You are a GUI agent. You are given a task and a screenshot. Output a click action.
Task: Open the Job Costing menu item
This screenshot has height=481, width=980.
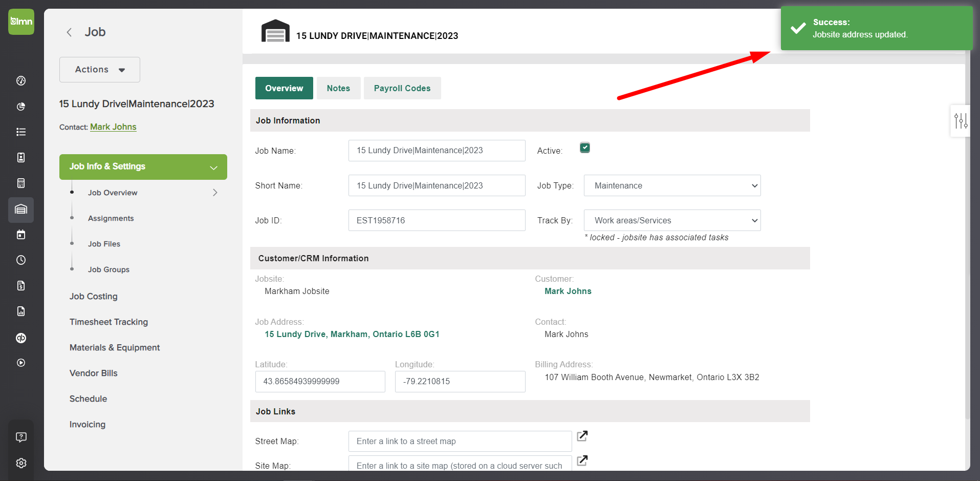pos(94,296)
